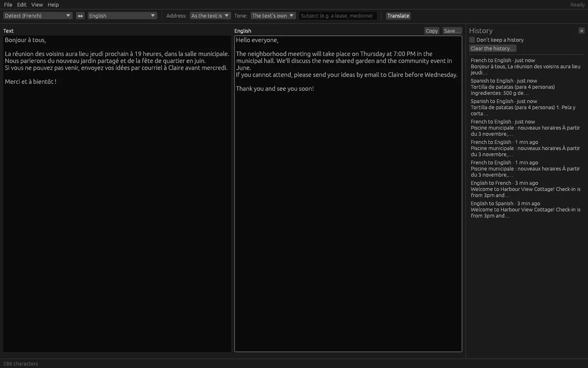The width and height of the screenshot is (588, 368).
Task: Open the Edit menu
Action: [22, 4]
